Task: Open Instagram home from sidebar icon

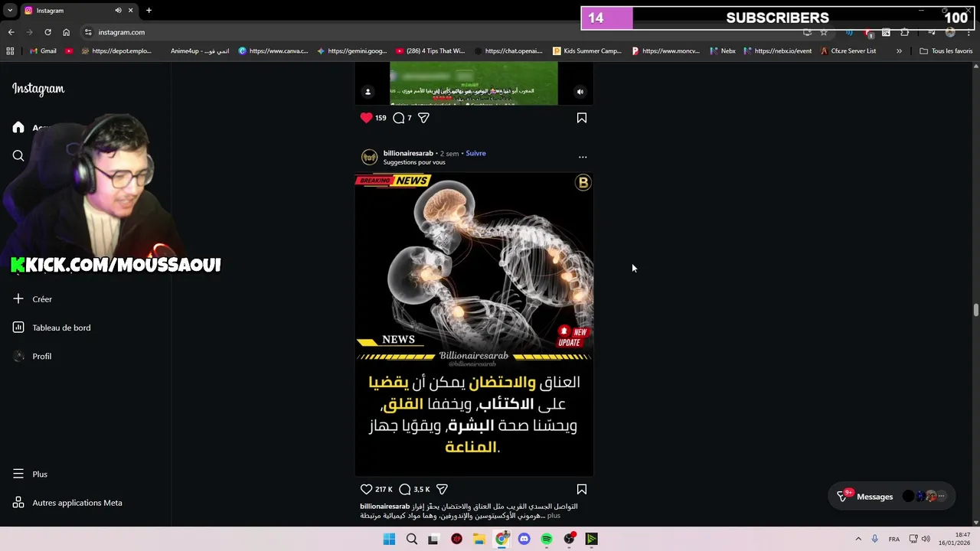Action: tap(18, 128)
